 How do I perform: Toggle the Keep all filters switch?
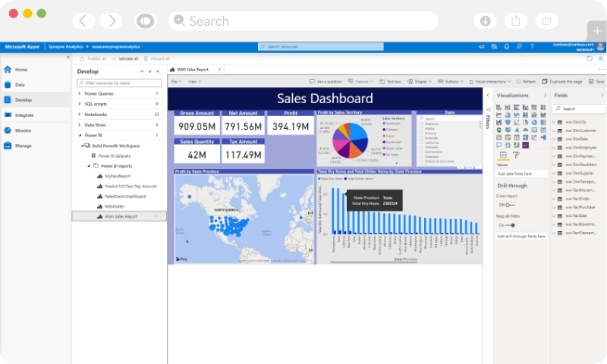(510, 225)
